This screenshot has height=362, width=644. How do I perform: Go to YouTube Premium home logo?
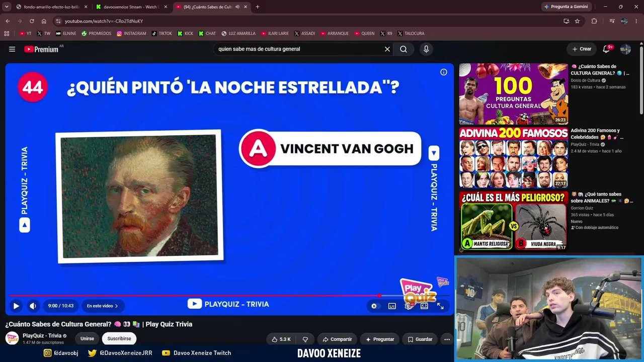pos(41,49)
